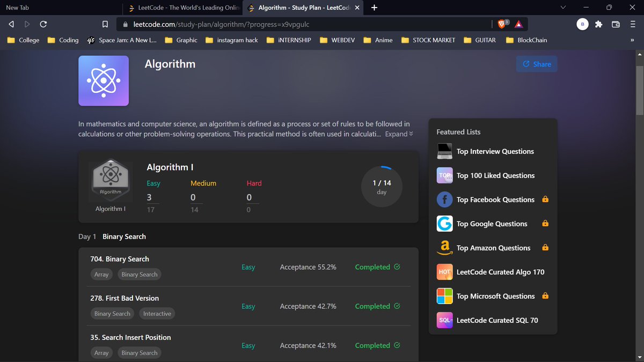Expand the bookmarks bar overflow chevron

632,40
